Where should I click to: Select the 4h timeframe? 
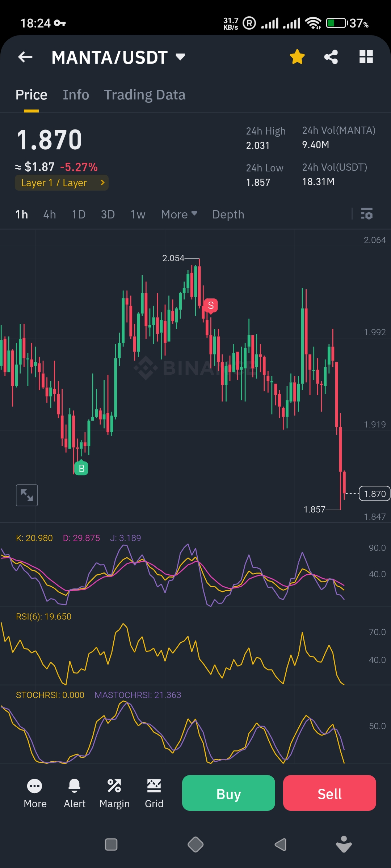point(50,214)
